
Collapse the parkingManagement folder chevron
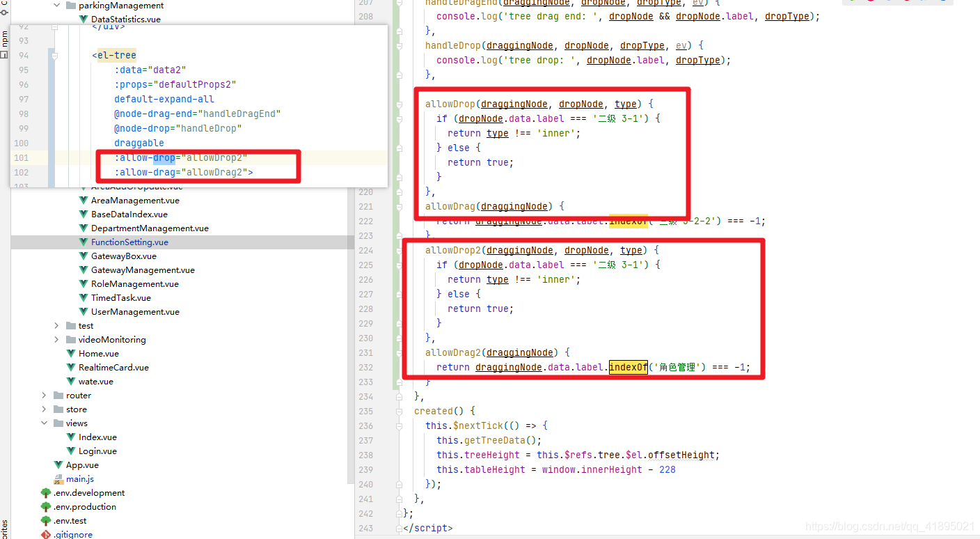tap(56, 6)
